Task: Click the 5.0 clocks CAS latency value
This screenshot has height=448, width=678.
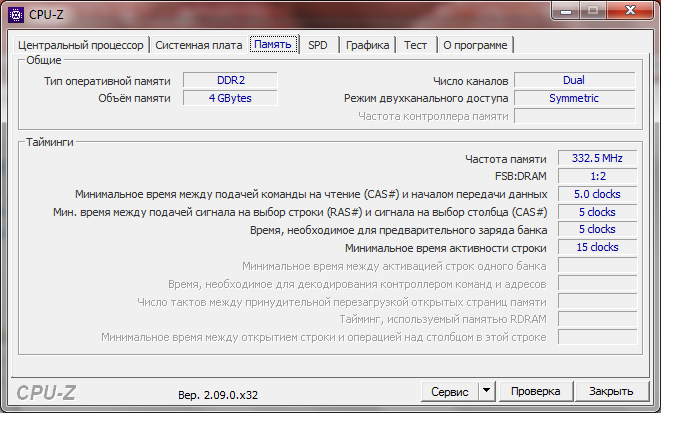Action: [x=597, y=194]
